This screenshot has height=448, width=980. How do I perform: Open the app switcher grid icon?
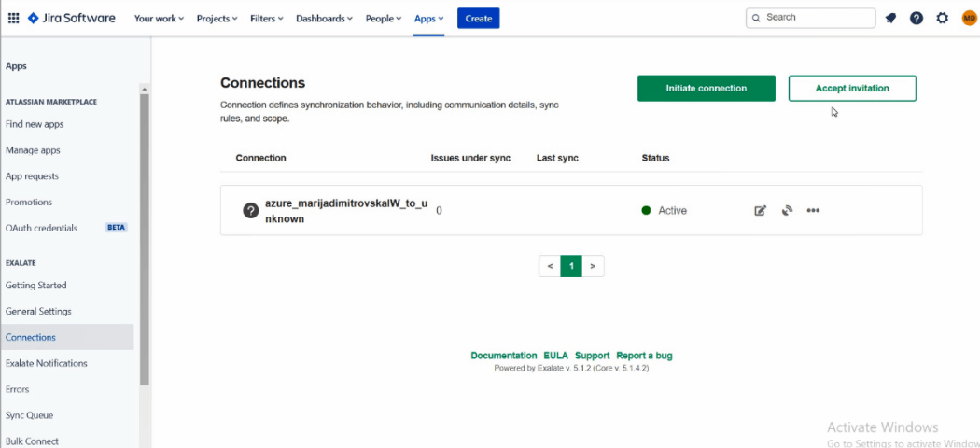[x=13, y=18]
